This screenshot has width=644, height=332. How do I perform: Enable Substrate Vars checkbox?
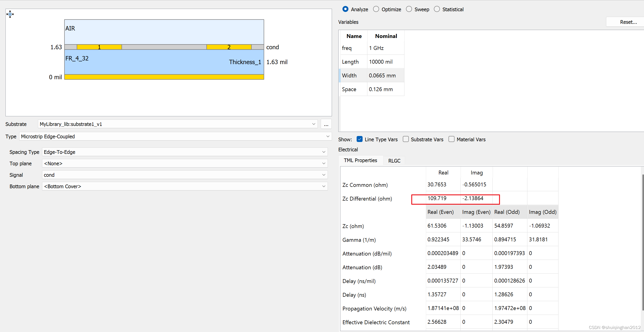[x=406, y=139]
